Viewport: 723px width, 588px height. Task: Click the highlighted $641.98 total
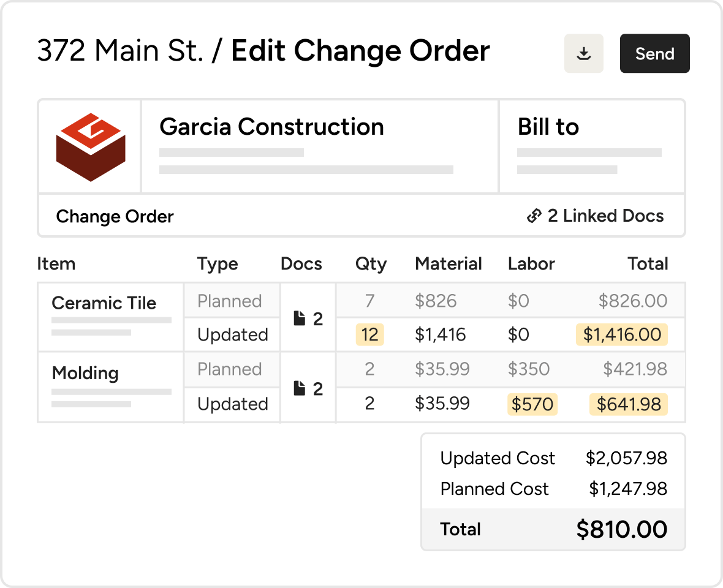(628, 404)
